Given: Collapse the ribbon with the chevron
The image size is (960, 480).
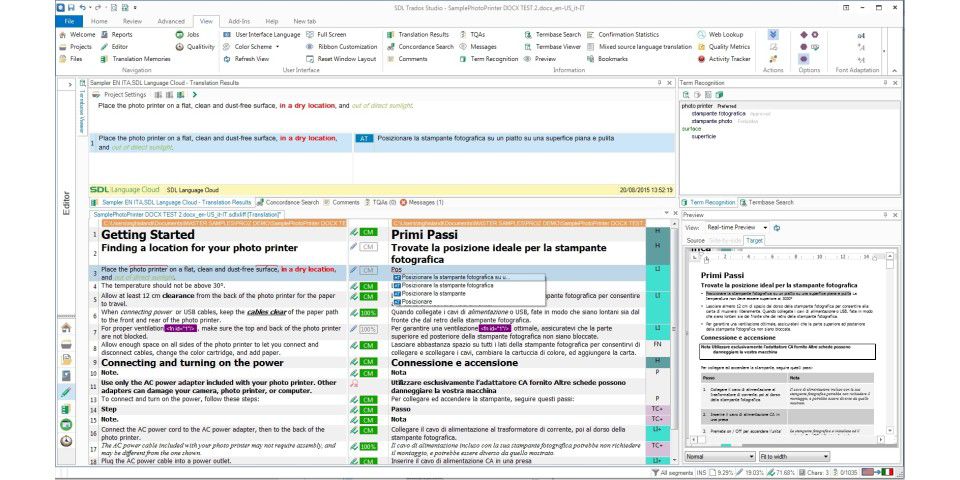Looking at the screenshot, I should 893,70.
